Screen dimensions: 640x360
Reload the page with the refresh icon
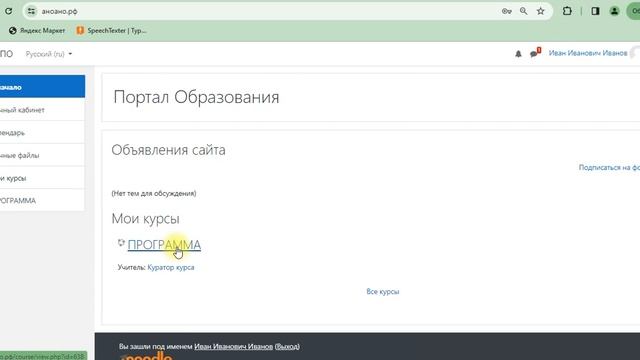click(8, 11)
